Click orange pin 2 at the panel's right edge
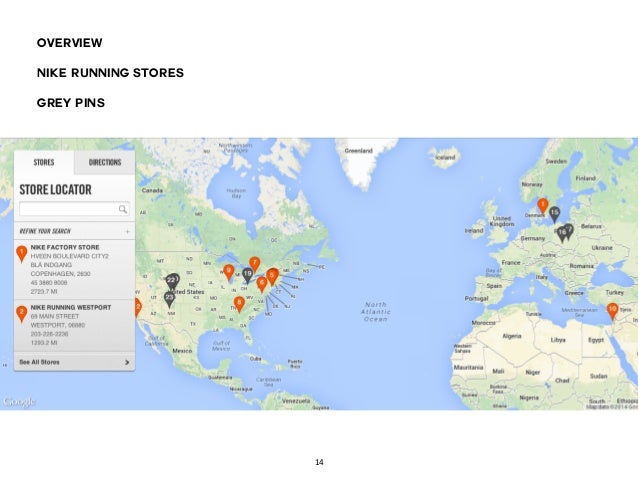This screenshot has height=479, width=638. pyautogui.click(x=138, y=308)
